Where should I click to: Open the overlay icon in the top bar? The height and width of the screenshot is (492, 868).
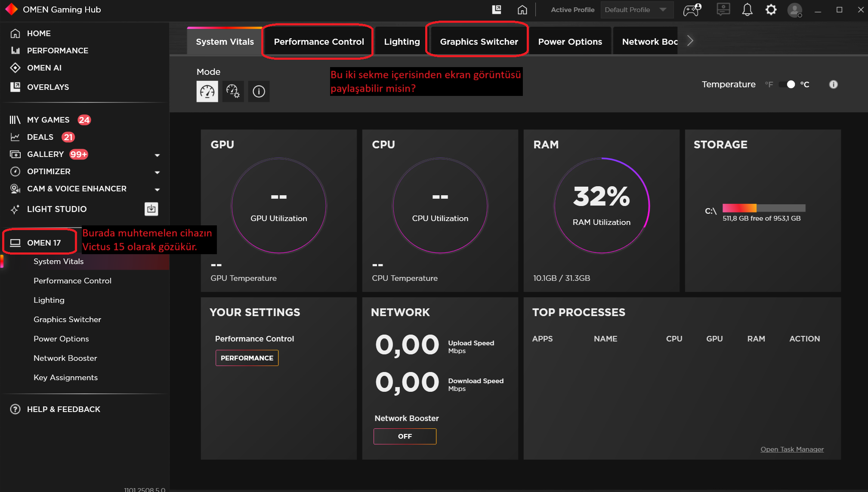click(x=496, y=9)
